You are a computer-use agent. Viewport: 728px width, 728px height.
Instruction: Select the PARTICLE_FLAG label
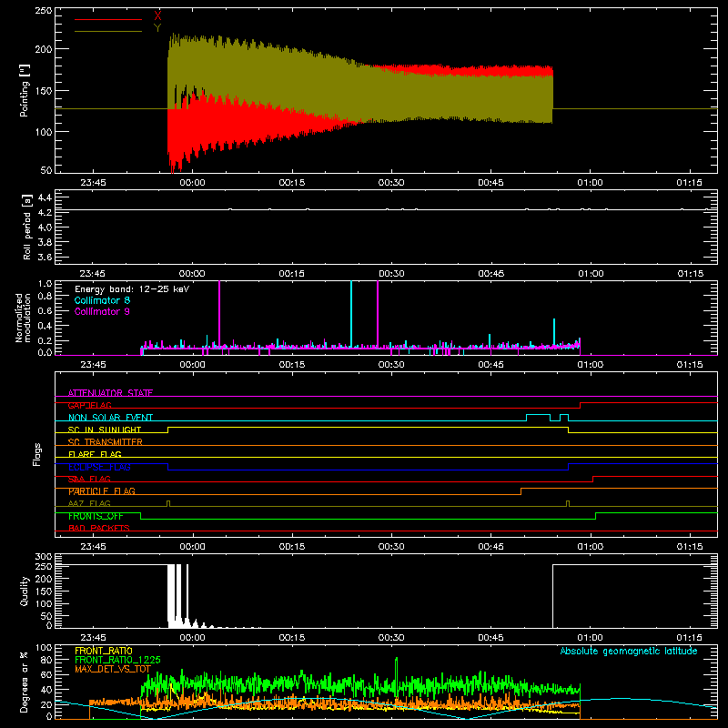point(102,491)
